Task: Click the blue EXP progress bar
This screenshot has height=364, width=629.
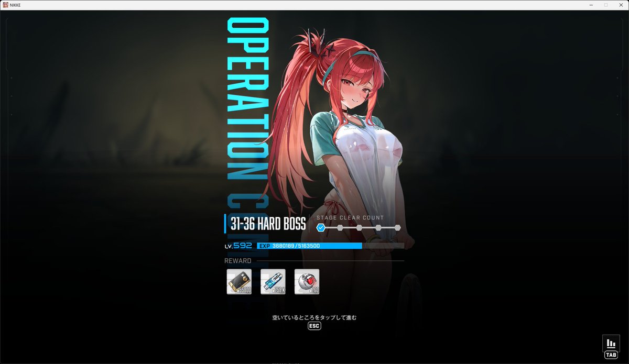Action: tap(330, 246)
